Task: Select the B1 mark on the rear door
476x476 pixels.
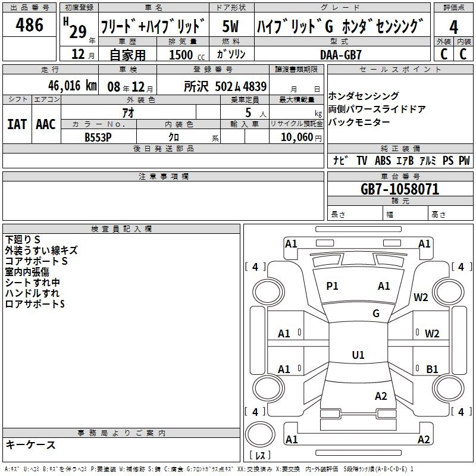Action: (432, 369)
